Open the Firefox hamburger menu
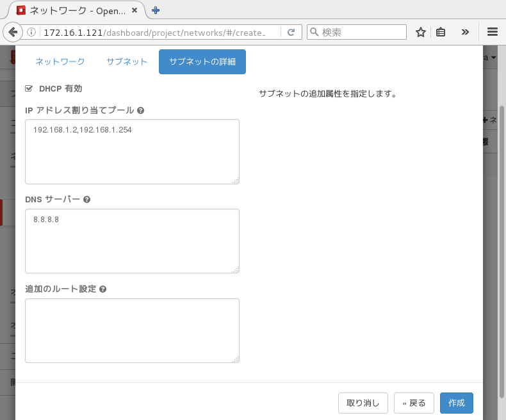 pos(493,32)
